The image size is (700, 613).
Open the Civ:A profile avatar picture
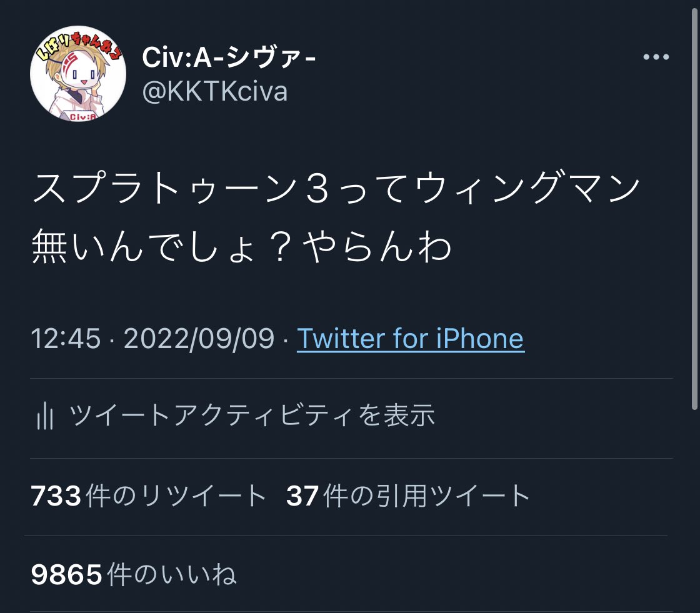click(77, 73)
